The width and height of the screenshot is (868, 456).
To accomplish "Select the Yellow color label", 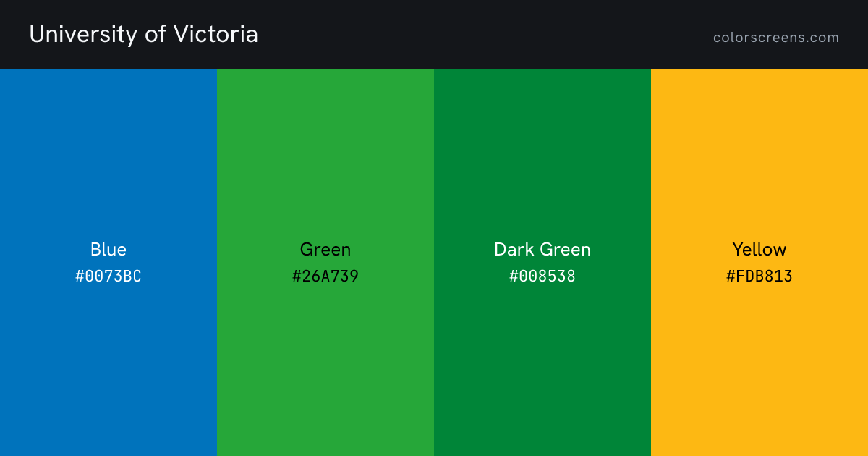I will pyautogui.click(x=759, y=250).
